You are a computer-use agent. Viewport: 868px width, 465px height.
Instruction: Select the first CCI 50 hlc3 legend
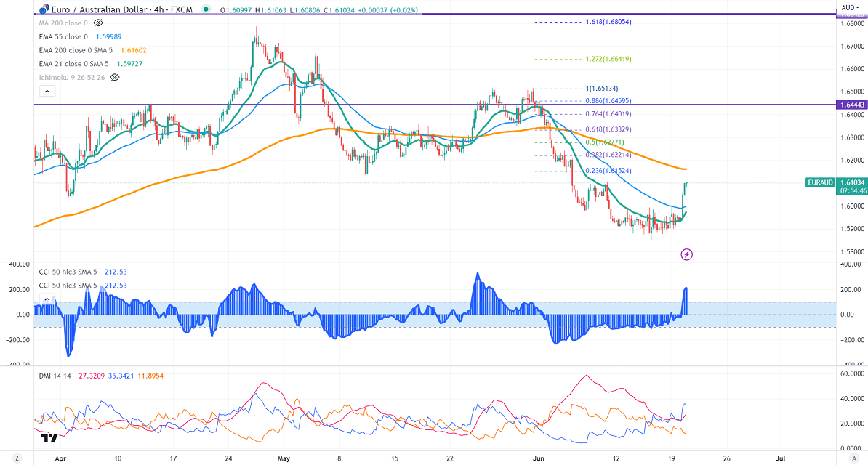click(x=68, y=272)
